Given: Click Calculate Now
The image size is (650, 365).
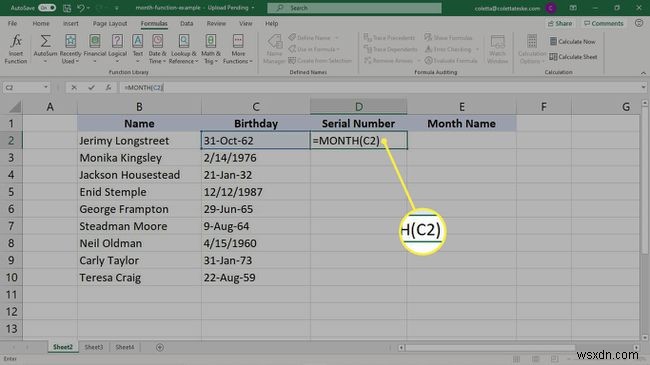Looking at the screenshot, I should pos(572,41).
